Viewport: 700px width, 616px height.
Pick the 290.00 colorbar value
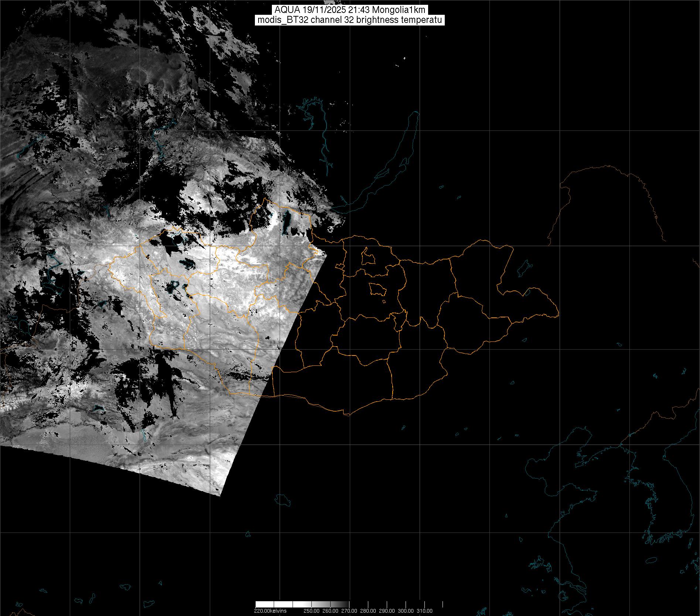click(387, 611)
